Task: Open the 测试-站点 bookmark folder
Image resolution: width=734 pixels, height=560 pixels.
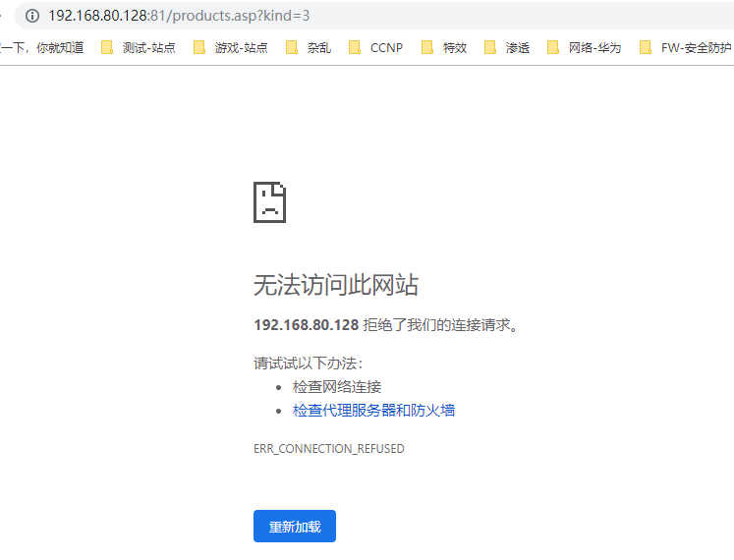Action: click(x=139, y=48)
